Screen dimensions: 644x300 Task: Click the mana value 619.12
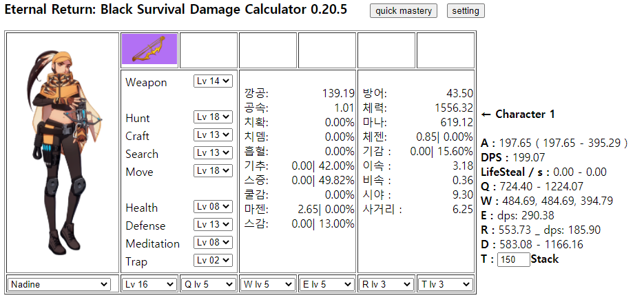click(x=457, y=122)
